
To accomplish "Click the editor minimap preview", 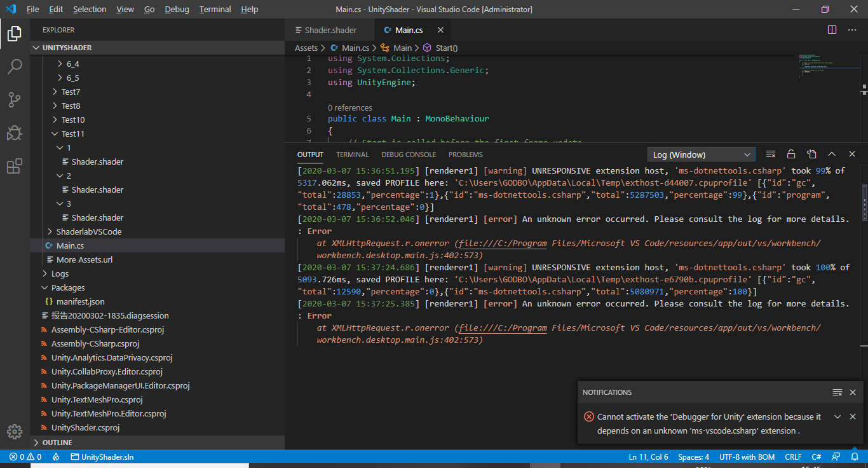I will (x=829, y=65).
